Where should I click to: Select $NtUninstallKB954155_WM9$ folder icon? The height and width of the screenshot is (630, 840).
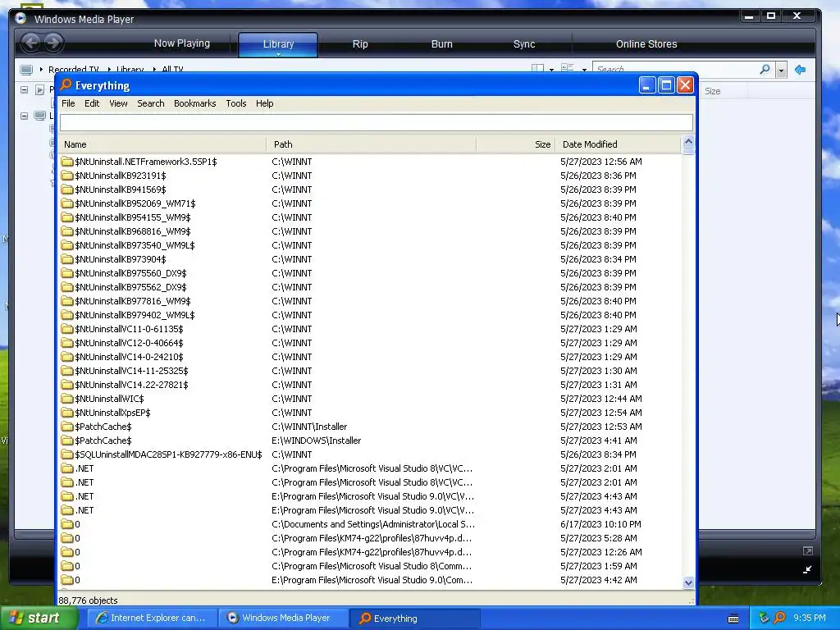click(x=67, y=217)
